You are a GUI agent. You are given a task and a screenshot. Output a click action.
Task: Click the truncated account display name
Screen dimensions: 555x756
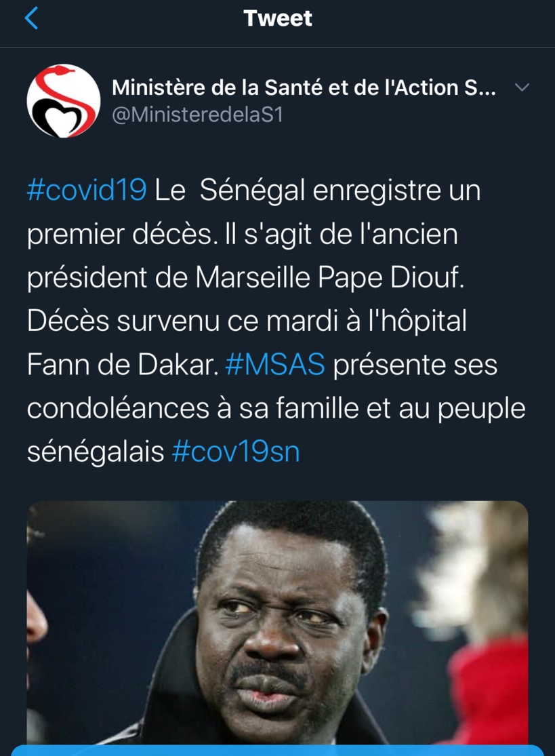point(305,87)
